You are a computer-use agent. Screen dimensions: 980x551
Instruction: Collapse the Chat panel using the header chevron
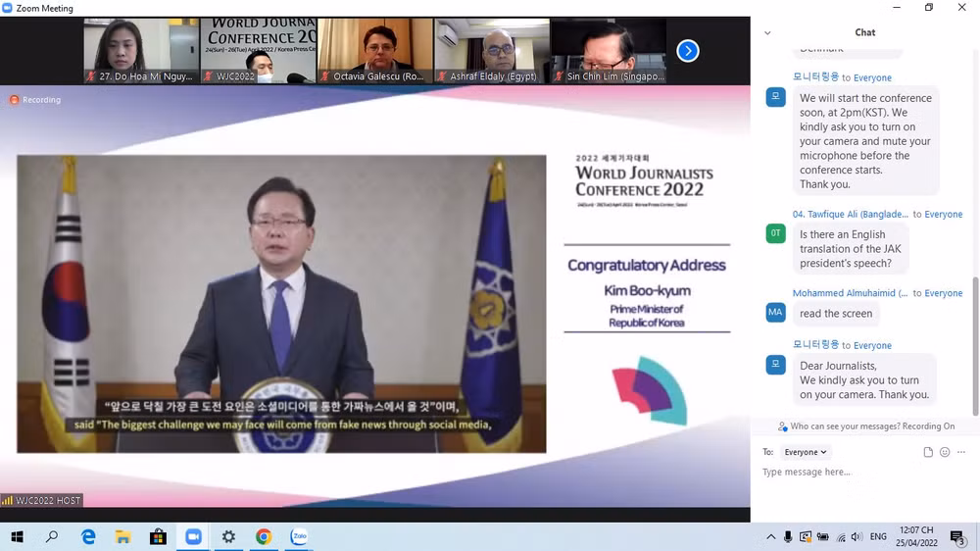767,33
